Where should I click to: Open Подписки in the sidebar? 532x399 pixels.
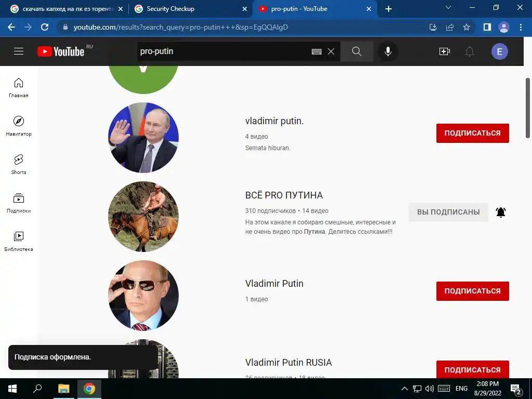tap(19, 203)
